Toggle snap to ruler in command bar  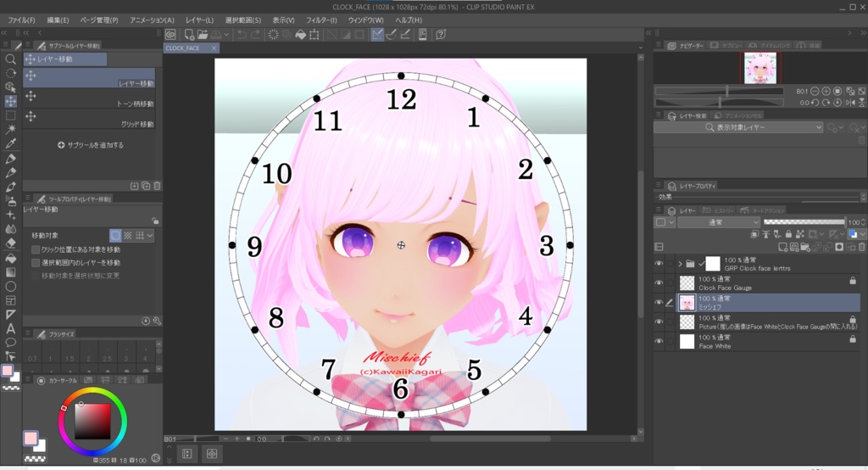pos(377,35)
